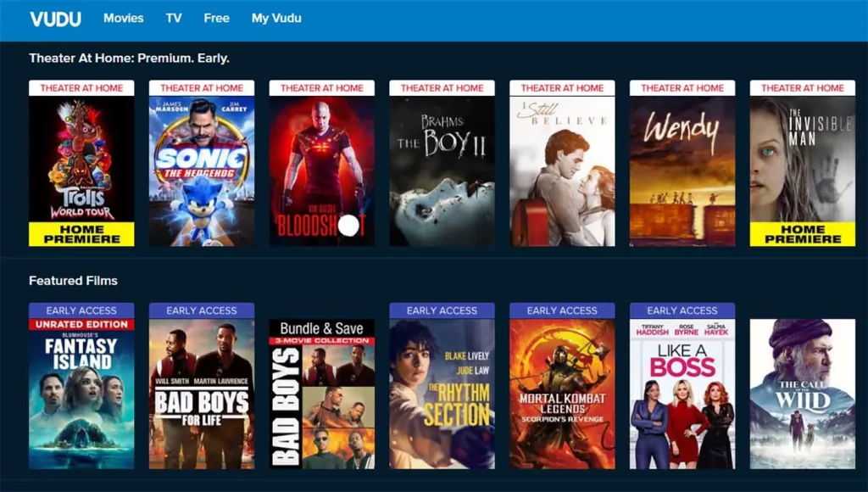
Task: Click Theater At Home tag above Bloodshot
Action: click(321, 88)
